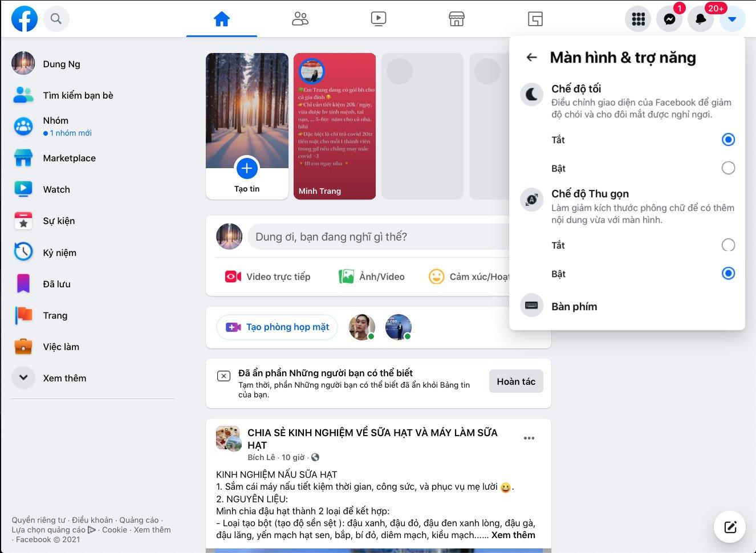This screenshot has width=756, height=553.
Task: Go back using the arrow in settings panel
Action: pos(531,57)
